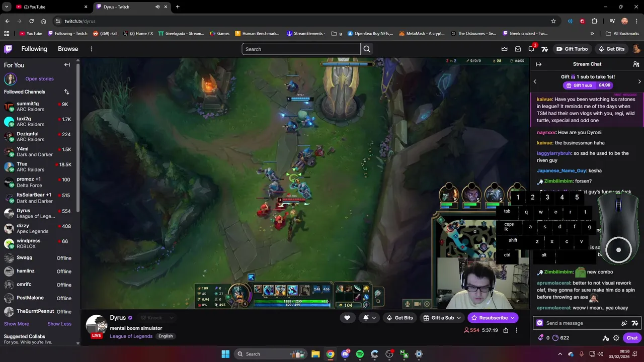This screenshot has width=644, height=362.
Task: Share the stream via share icon
Action: click(506, 330)
